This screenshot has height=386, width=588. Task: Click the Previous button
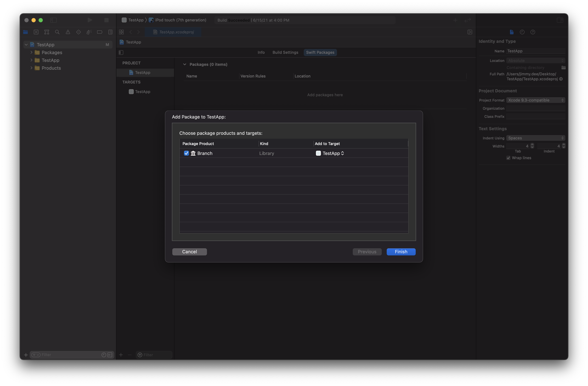[367, 252]
